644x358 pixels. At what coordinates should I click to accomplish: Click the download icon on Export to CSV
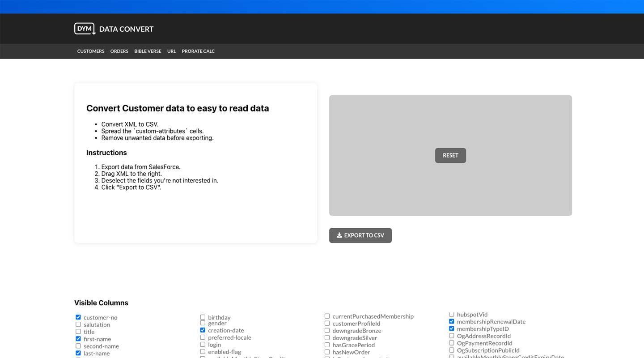pos(340,235)
